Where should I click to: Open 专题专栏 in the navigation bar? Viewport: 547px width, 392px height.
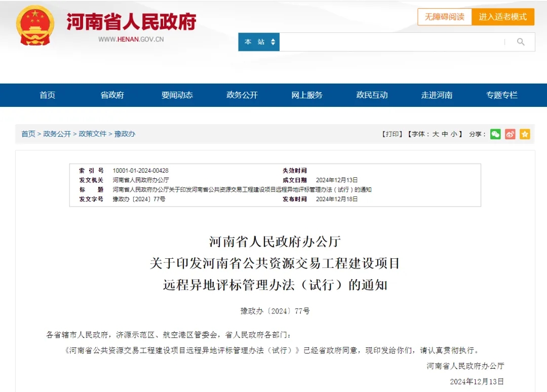tap(502, 95)
